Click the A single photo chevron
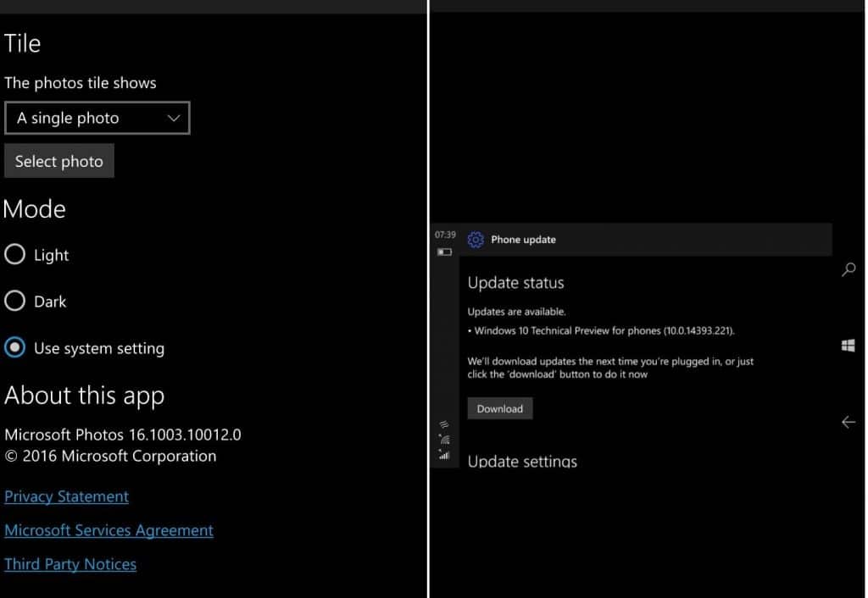 point(172,118)
